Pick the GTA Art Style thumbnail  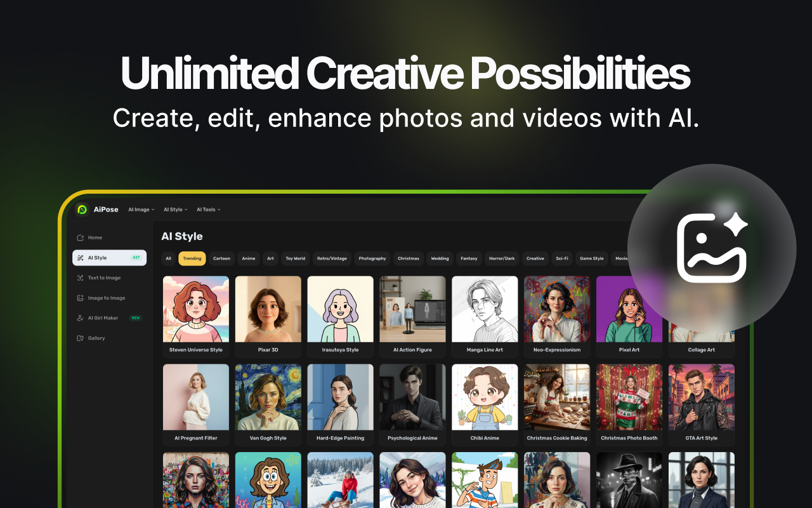coord(702,398)
